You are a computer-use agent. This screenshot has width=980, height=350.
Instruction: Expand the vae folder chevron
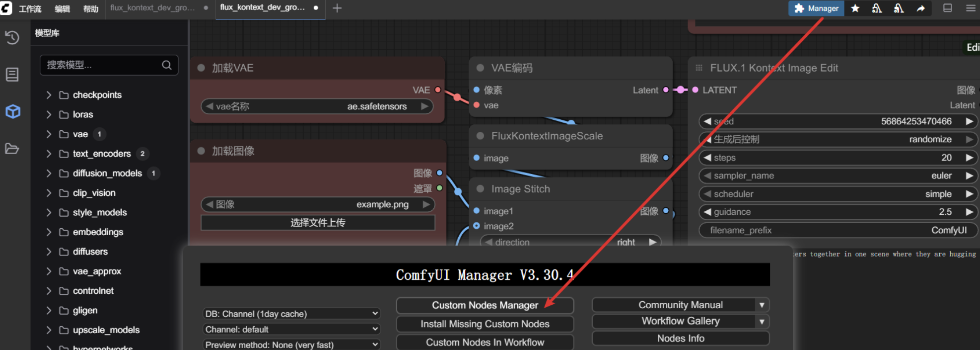point(49,134)
